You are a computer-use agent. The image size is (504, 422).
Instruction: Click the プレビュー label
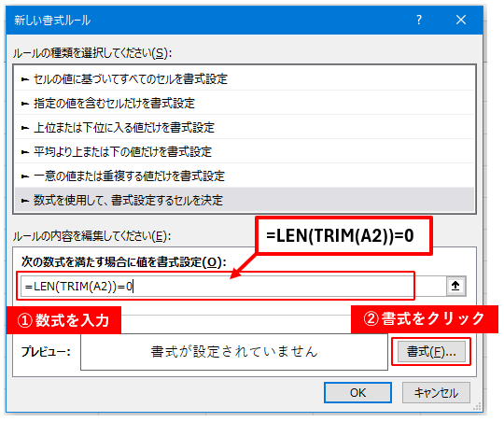(x=46, y=352)
